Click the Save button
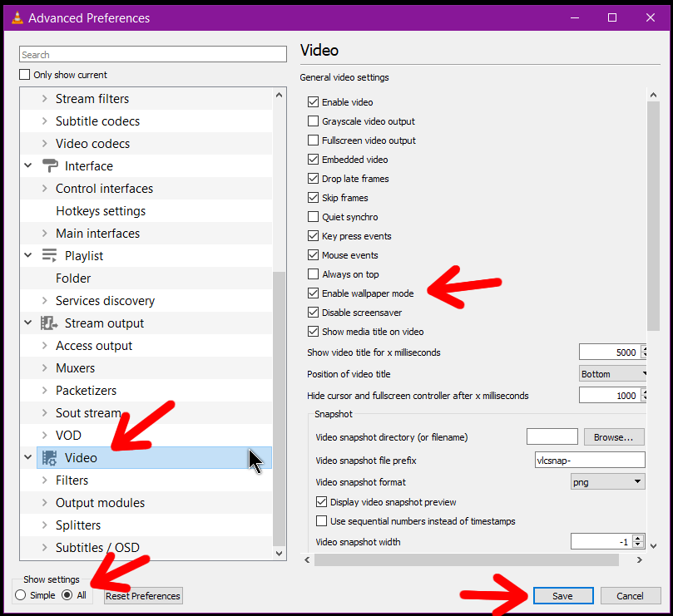673x616 pixels. click(x=563, y=595)
